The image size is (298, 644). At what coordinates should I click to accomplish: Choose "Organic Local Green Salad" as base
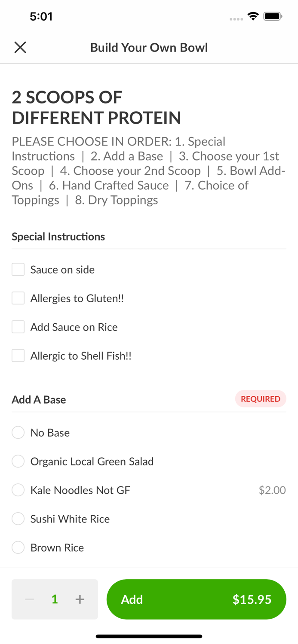(x=18, y=461)
